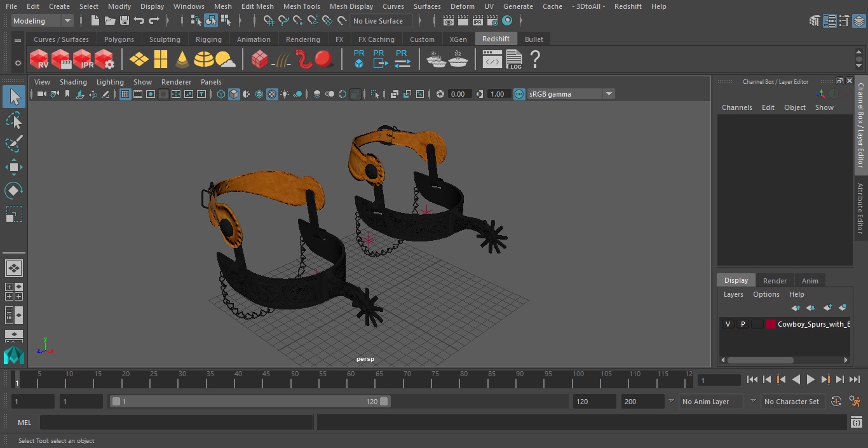Click the Redshift help question mark
The width and height of the screenshot is (868, 448).
click(535, 60)
